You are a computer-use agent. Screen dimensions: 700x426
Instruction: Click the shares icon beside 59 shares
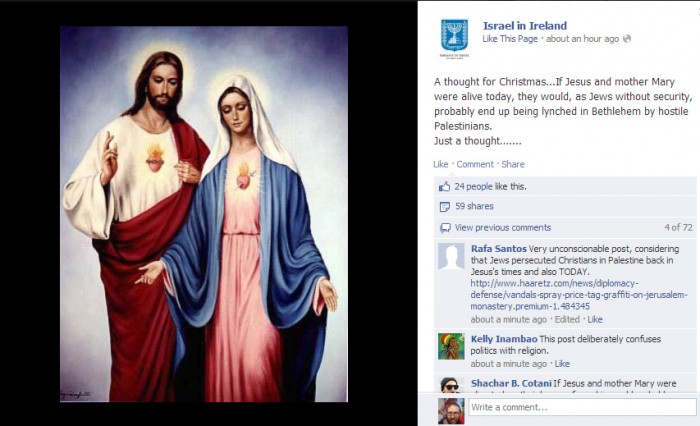(x=445, y=207)
